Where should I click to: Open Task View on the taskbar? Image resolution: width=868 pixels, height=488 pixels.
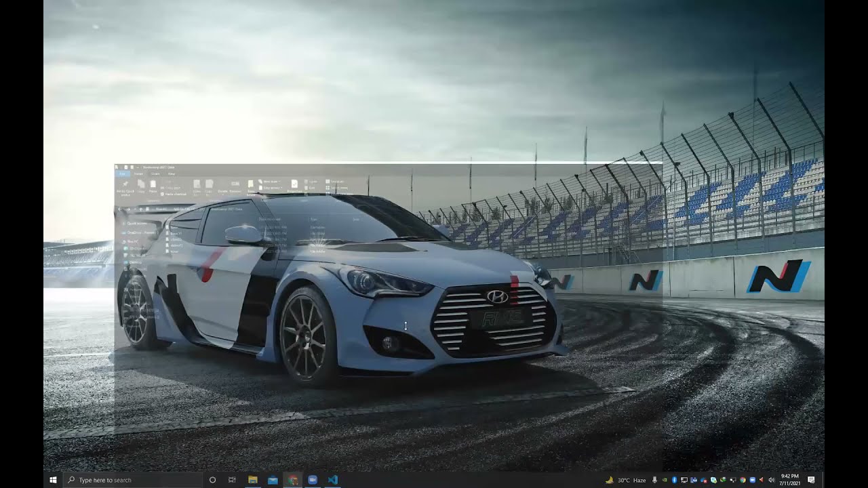232,480
